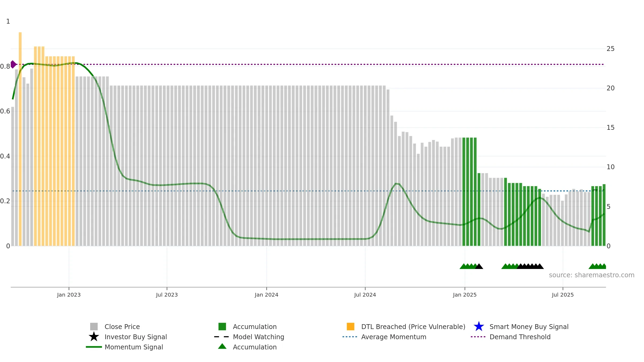Screen dimensions: 644x362
Task: Click the right axis value 10
Action: [x=610, y=167]
